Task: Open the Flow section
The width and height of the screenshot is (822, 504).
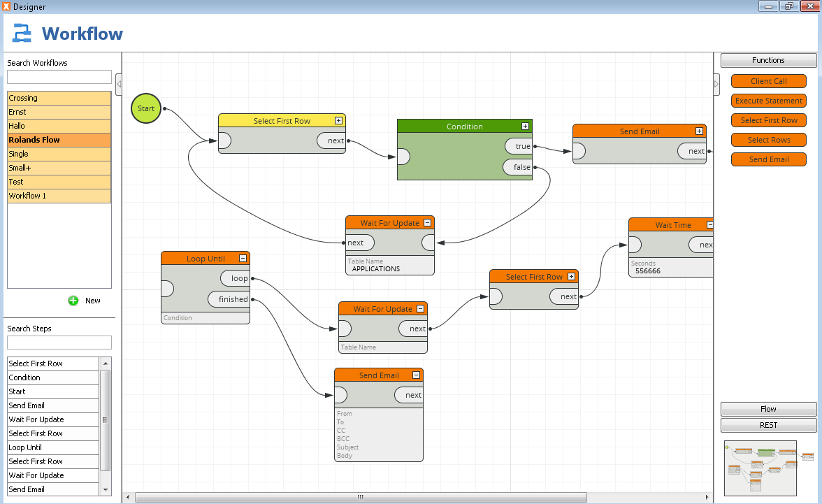Action: coord(769,409)
